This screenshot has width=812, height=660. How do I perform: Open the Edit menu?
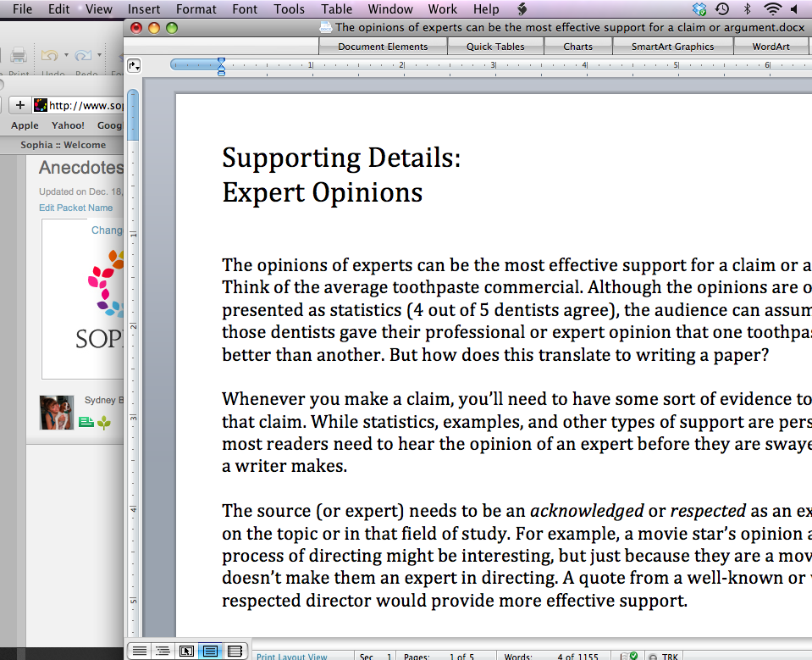click(x=59, y=9)
